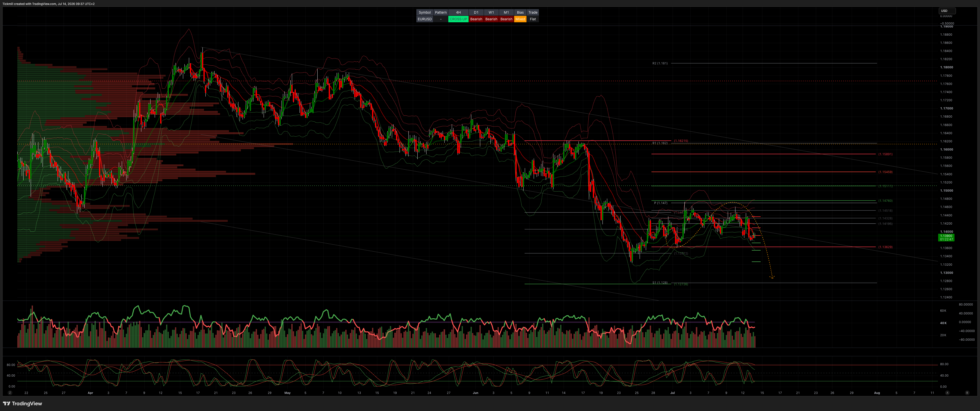The width and height of the screenshot is (980, 411).
Task: Click the Trade column header
Action: point(533,13)
